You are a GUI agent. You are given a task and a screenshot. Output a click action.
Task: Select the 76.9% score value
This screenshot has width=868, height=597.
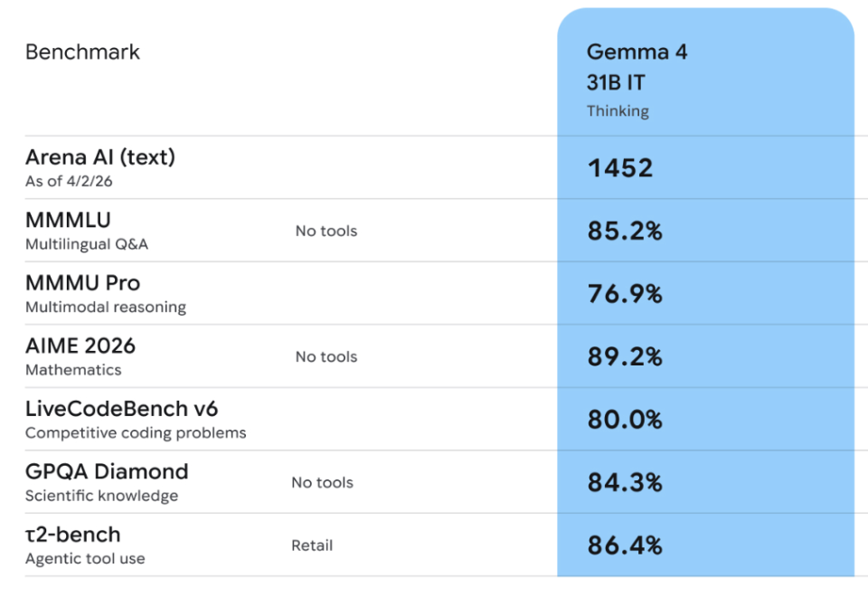pos(625,294)
